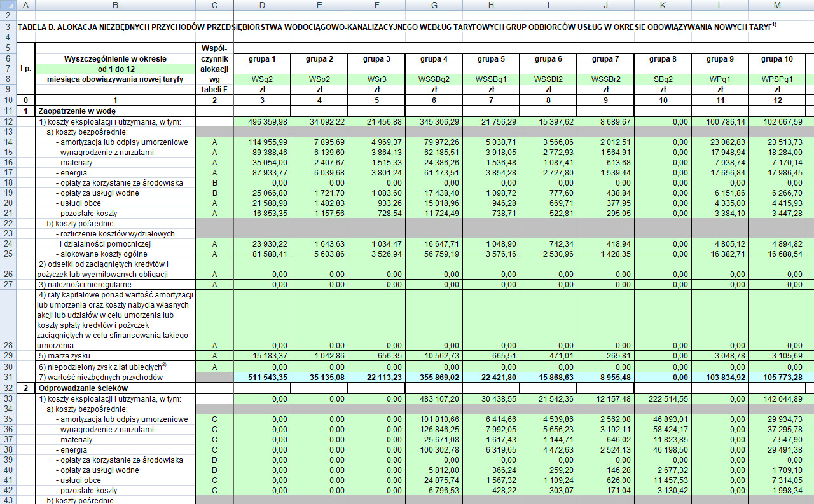Select the 'marża zysku' label cell
Viewport: 814px width, 504px height.
pos(115,355)
